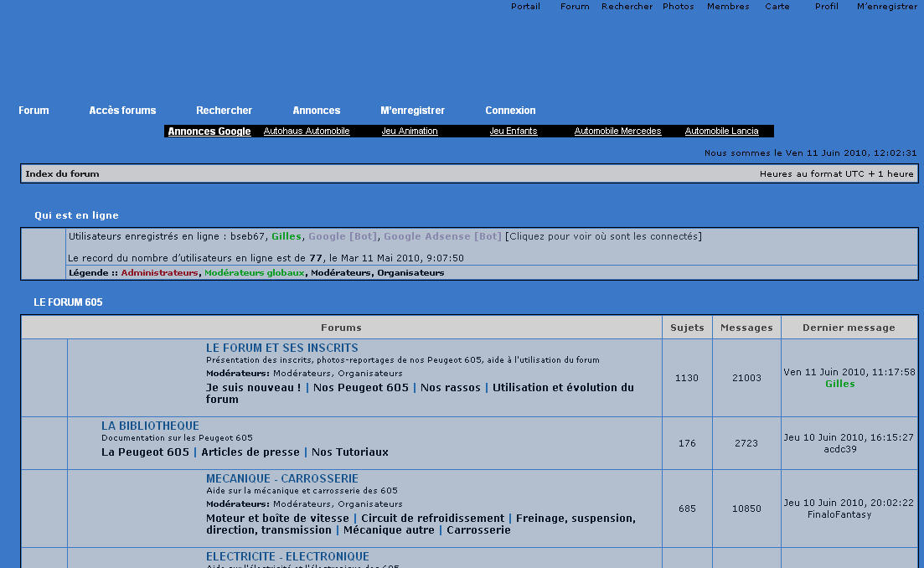Click to see where users are connected
Screen dimensions: 924x568
pos(603,237)
